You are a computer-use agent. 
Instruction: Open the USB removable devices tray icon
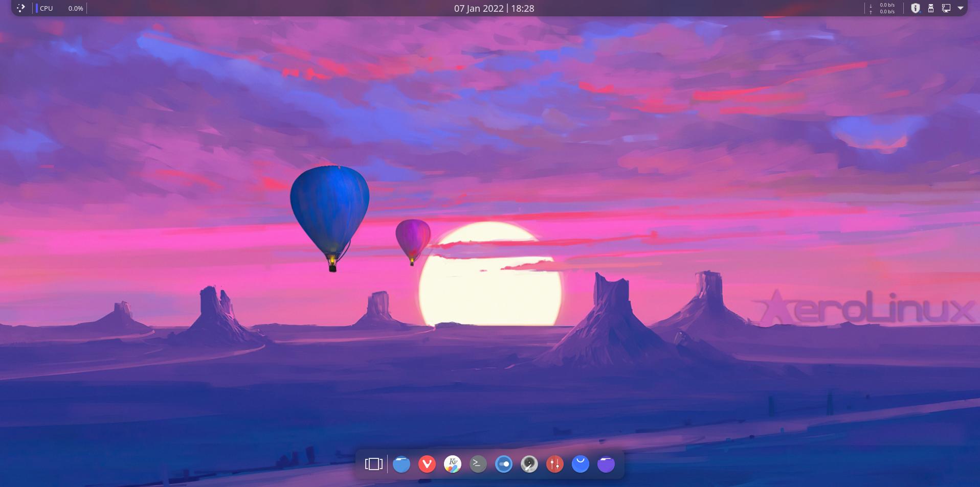[x=931, y=8]
